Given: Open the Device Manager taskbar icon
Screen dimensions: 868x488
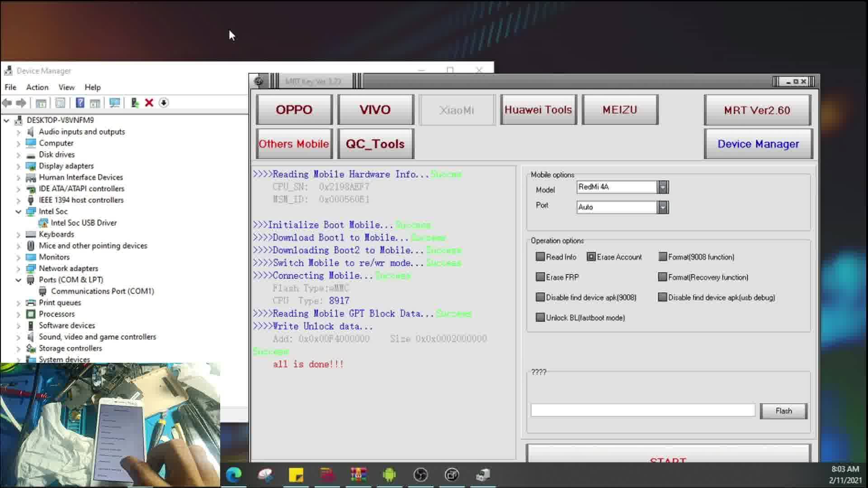Looking at the screenshot, I should click(483, 474).
